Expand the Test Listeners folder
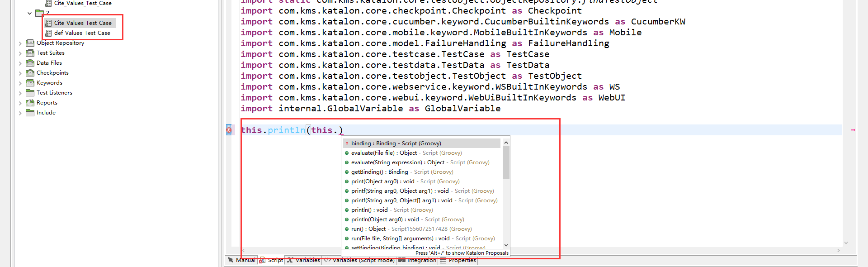 click(x=20, y=93)
